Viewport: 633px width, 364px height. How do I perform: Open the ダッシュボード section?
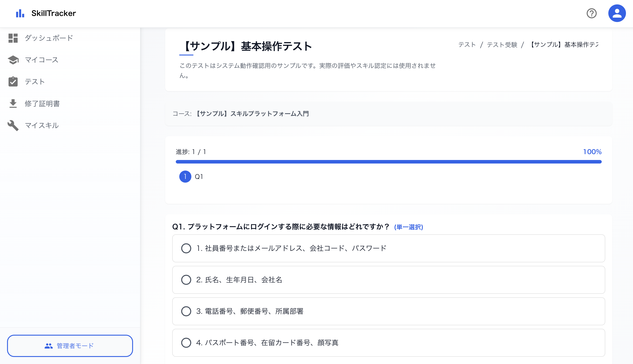(x=48, y=38)
